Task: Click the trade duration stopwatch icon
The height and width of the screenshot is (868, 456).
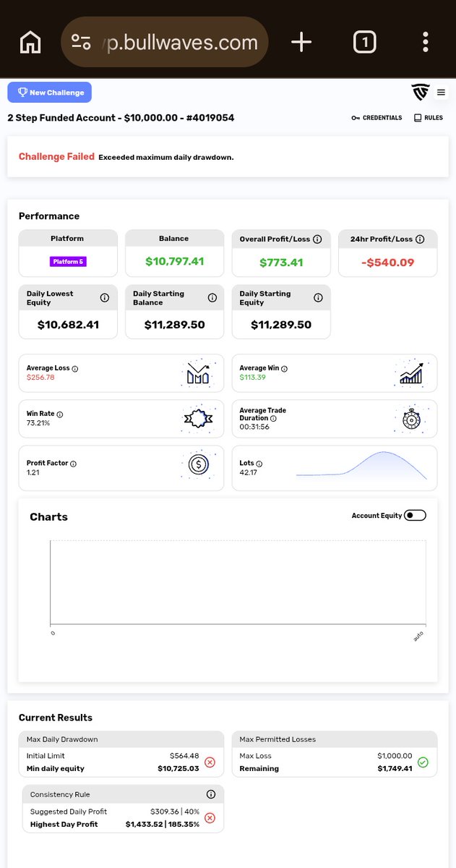Action: (410, 418)
